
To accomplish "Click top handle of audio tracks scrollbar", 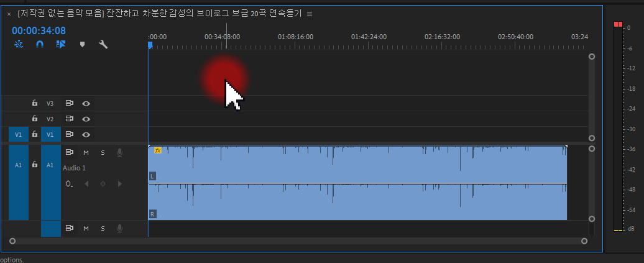I will click(x=592, y=149).
